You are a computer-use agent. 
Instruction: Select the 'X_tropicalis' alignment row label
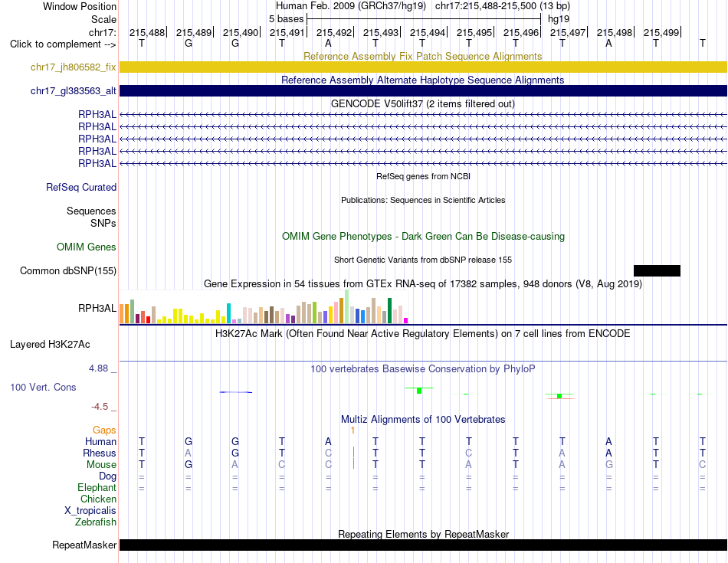pyautogui.click(x=90, y=511)
